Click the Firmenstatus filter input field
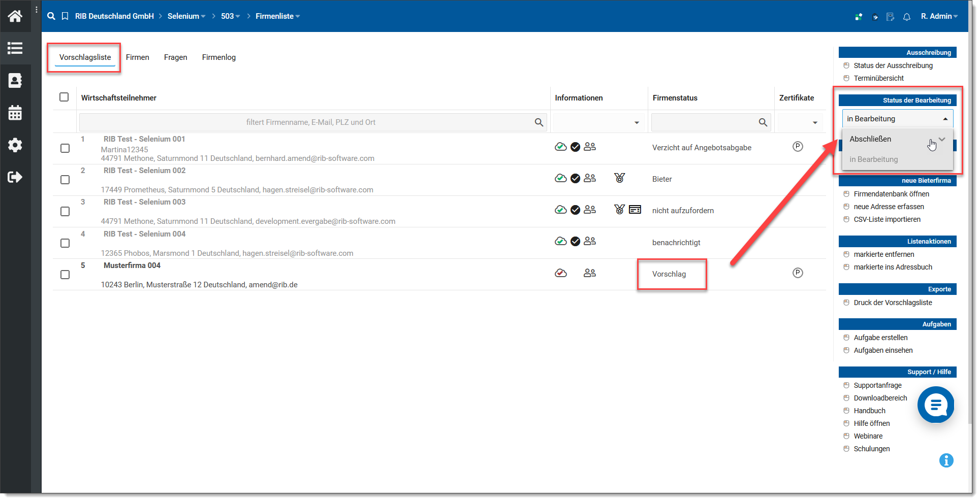Viewport: 980px width, 501px height. tap(711, 122)
